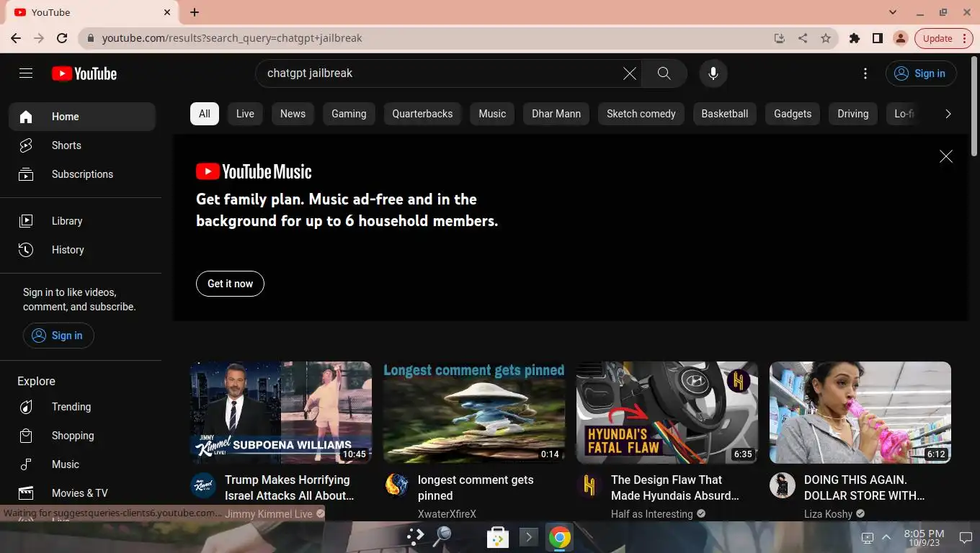Select the Music filter chip
Viewport: 980px width, 553px height.
pyautogui.click(x=492, y=114)
